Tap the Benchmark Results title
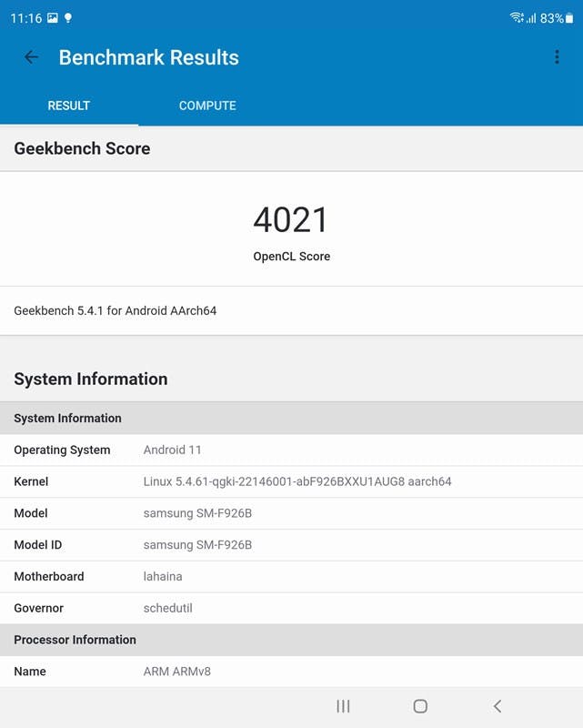 149,57
